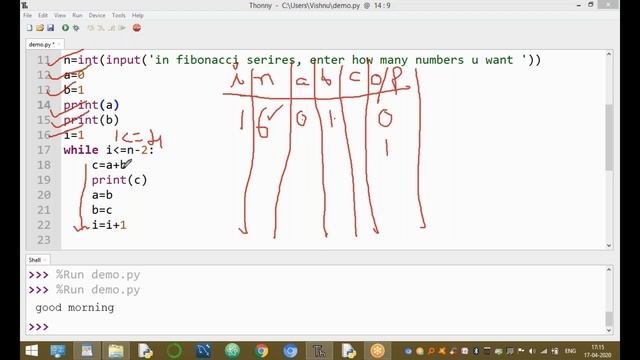Click the editor vertical scrollbar thumb
The width and height of the screenshot is (640, 360).
point(609,137)
